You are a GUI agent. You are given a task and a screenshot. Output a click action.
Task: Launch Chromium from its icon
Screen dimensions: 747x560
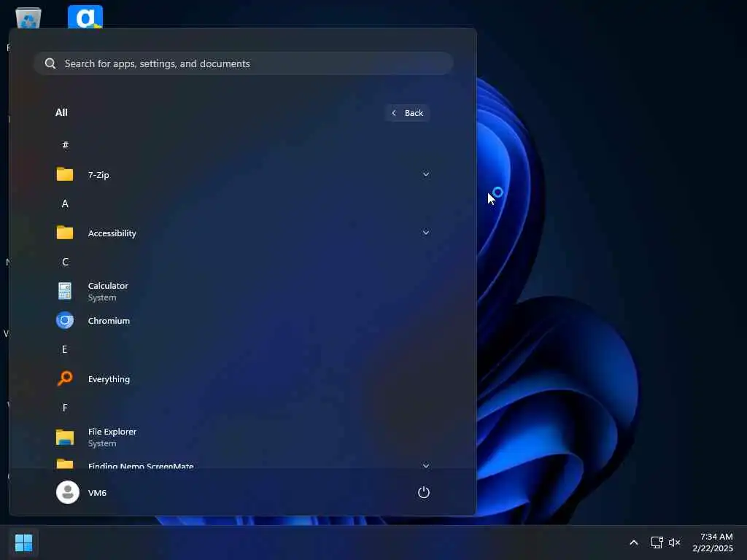65,321
